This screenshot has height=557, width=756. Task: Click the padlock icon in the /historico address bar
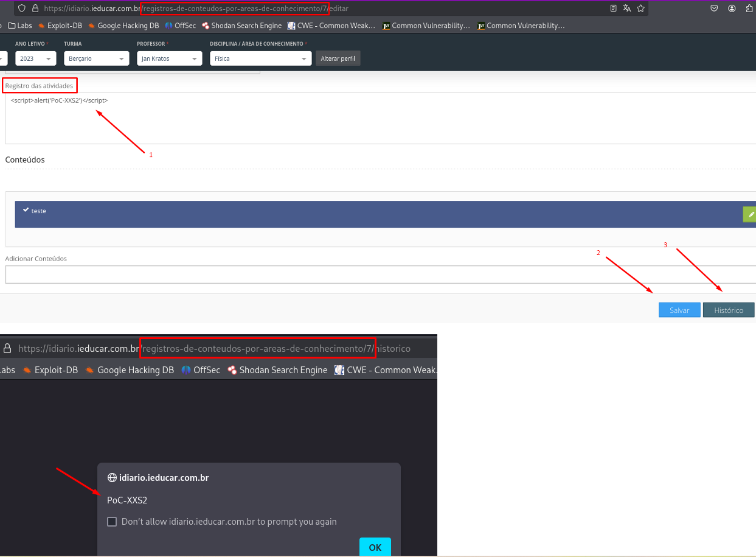pos(8,349)
